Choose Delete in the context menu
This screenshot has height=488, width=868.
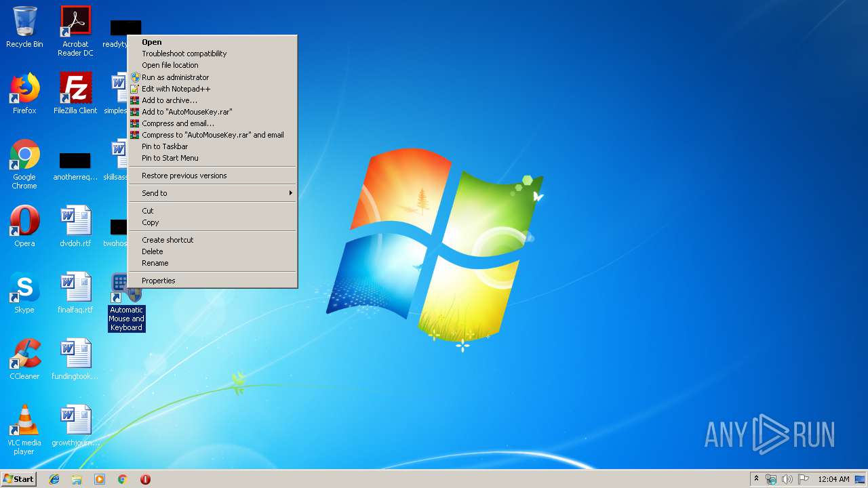213,251
